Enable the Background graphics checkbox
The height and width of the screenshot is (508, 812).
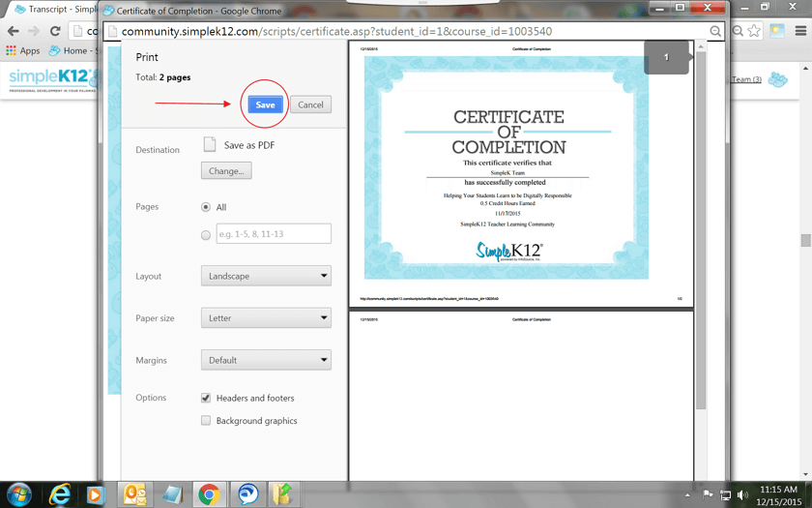206,420
